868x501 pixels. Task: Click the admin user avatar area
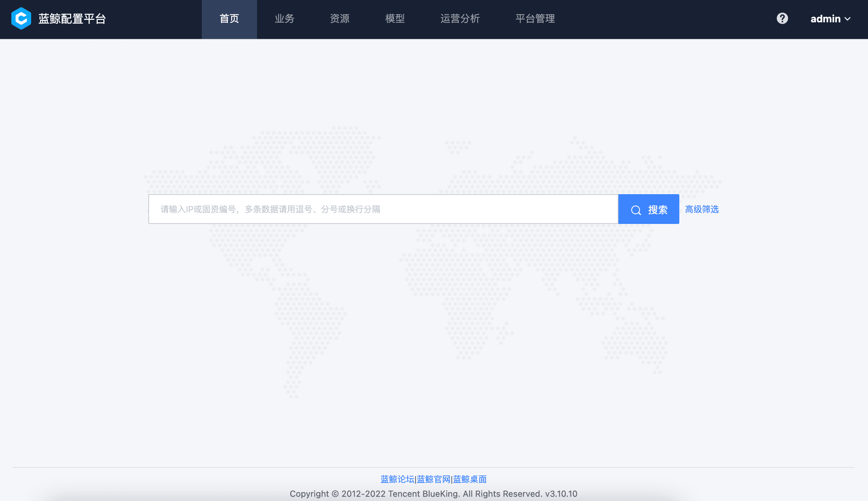825,19
